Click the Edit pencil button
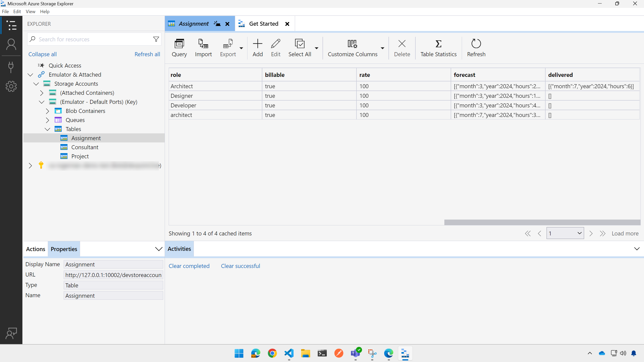This screenshot has height=362, width=644. coord(276,48)
